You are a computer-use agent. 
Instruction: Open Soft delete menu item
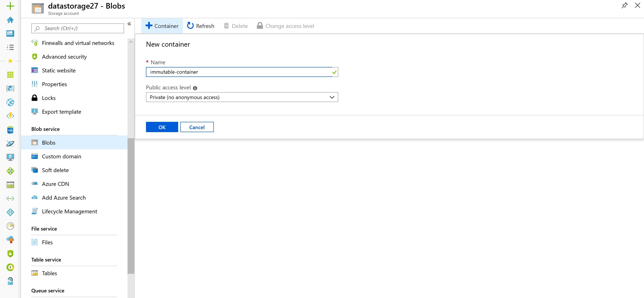pos(55,170)
